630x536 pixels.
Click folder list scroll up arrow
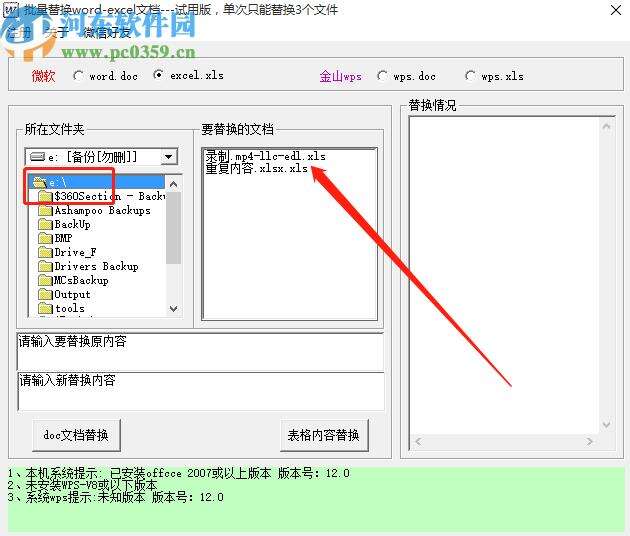pyautogui.click(x=174, y=184)
